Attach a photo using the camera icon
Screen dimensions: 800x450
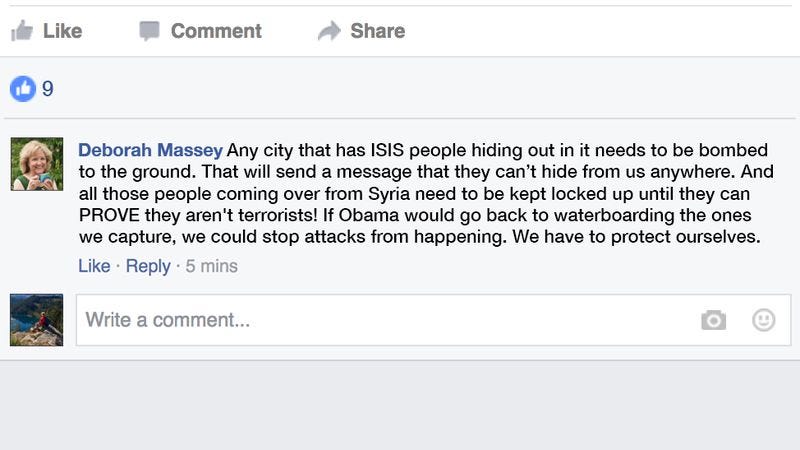pyautogui.click(x=713, y=320)
